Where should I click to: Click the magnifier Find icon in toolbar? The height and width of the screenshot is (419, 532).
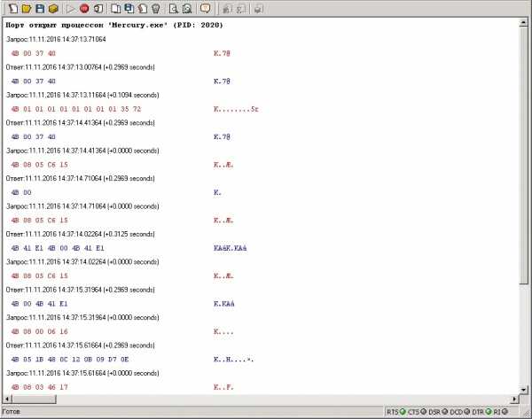pyautogui.click(x=175, y=8)
